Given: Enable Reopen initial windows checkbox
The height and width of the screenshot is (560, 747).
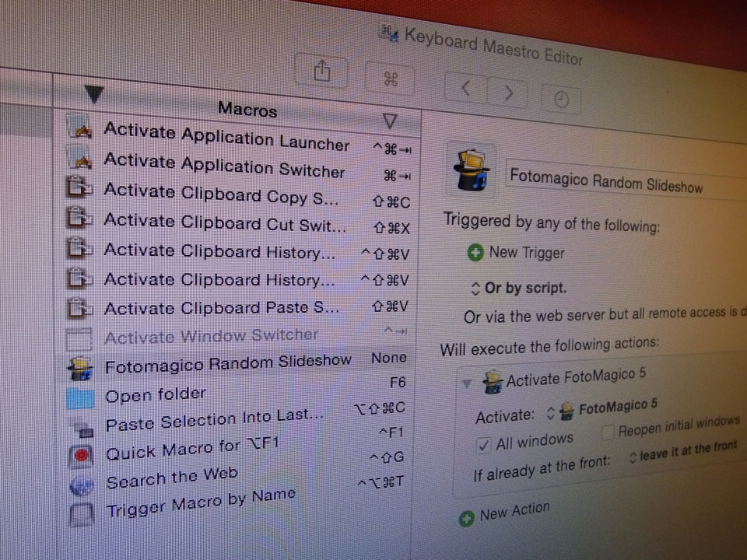Looking at the screenshot, I should (x=607, y=431).
